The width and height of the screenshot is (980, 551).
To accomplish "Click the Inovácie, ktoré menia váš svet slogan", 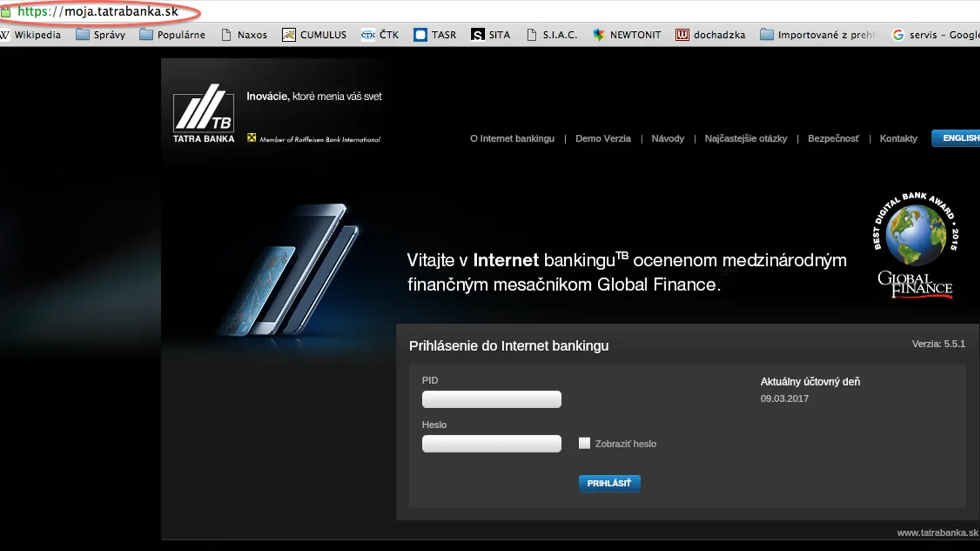I will pyautogui.click(x=314, y=97).
